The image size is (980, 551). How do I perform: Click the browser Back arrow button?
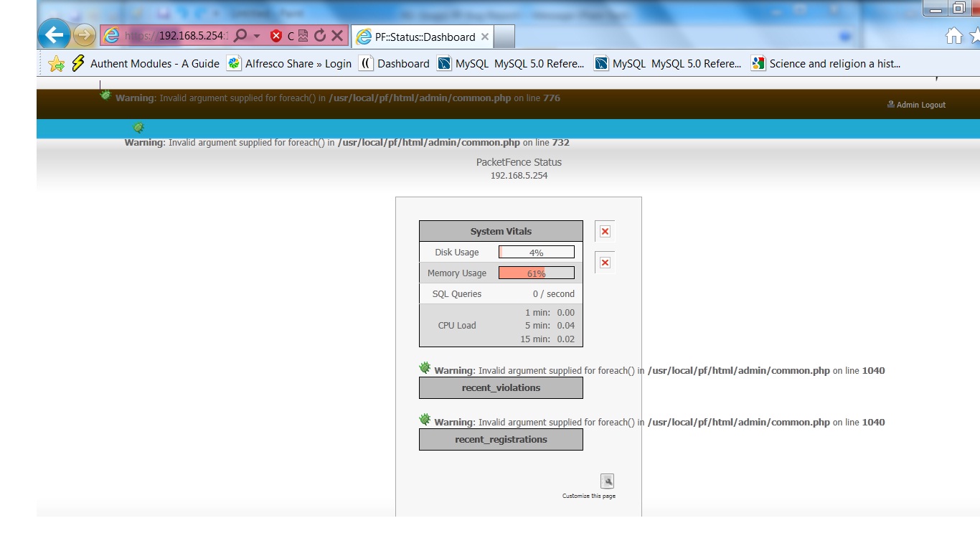(x=53, y=35)
